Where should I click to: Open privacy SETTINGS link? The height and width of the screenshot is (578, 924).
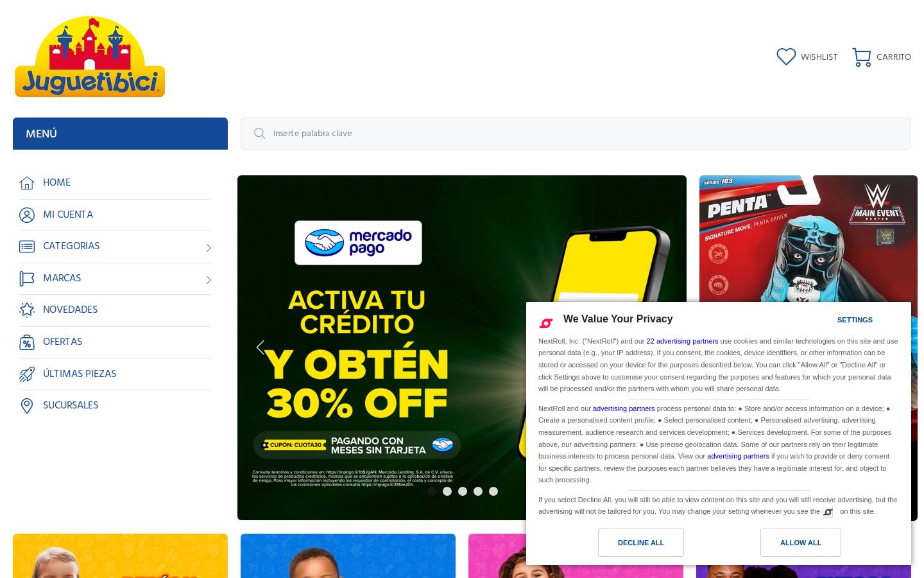[x=855, y=320]
